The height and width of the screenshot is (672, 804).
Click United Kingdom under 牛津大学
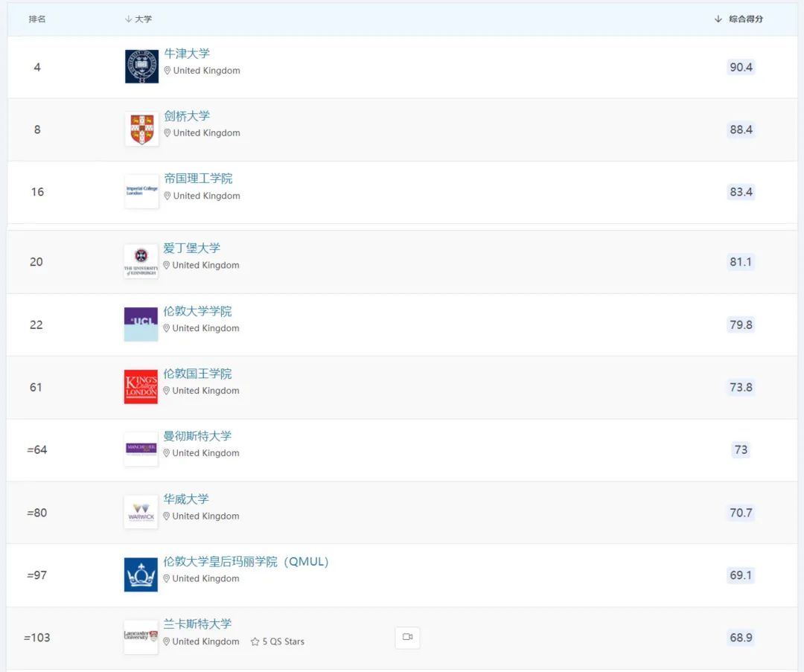(207, 71)
